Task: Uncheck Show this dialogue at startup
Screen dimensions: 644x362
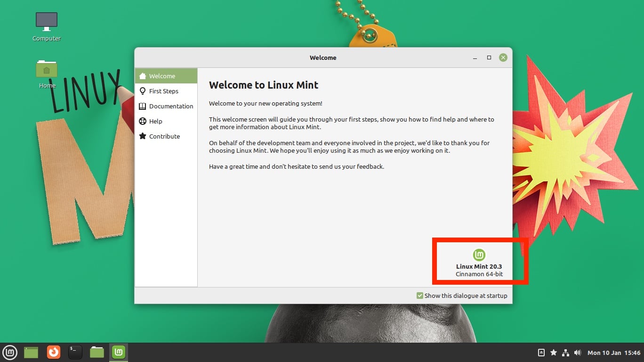Action: click(420, 296)
